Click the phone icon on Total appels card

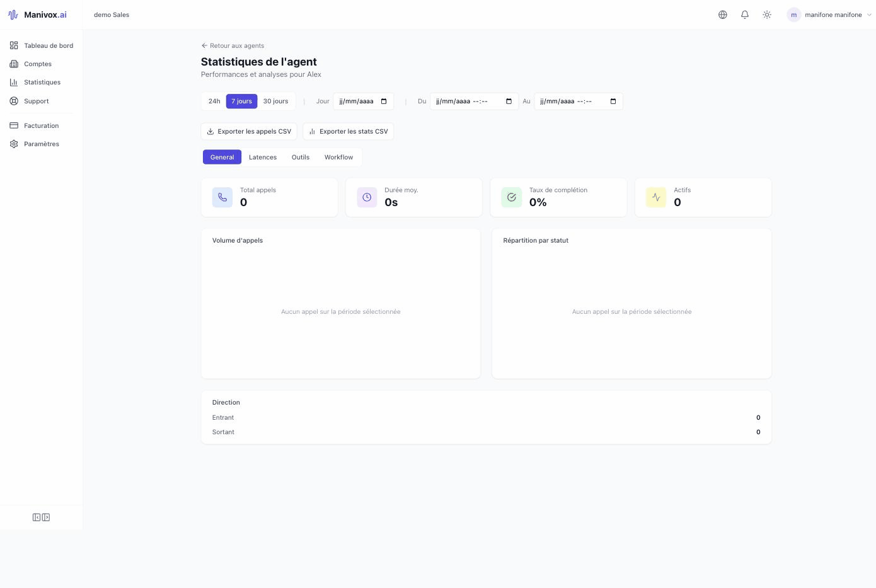click(222, 197)
